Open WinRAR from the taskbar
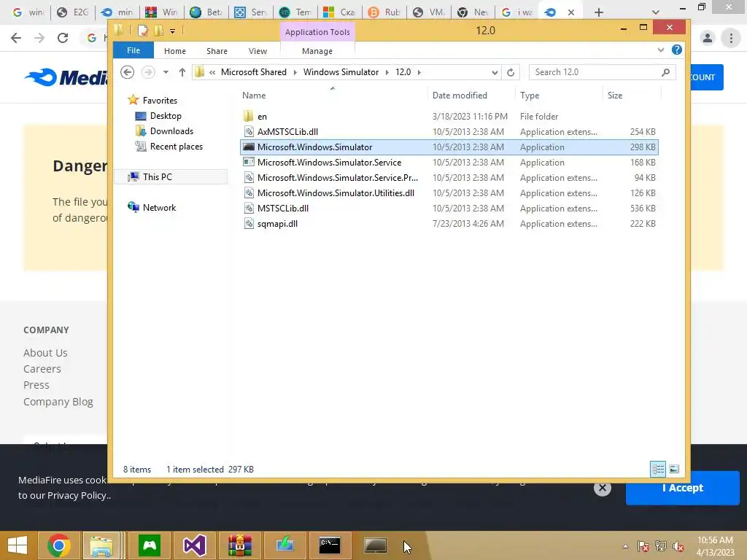The width and height of the screenshot is (747, 560). point(239,545)
